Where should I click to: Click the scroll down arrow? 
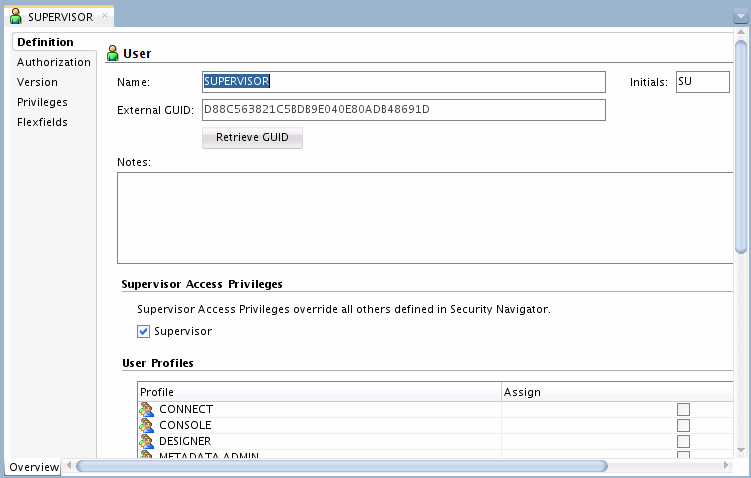tap(741, 450)
